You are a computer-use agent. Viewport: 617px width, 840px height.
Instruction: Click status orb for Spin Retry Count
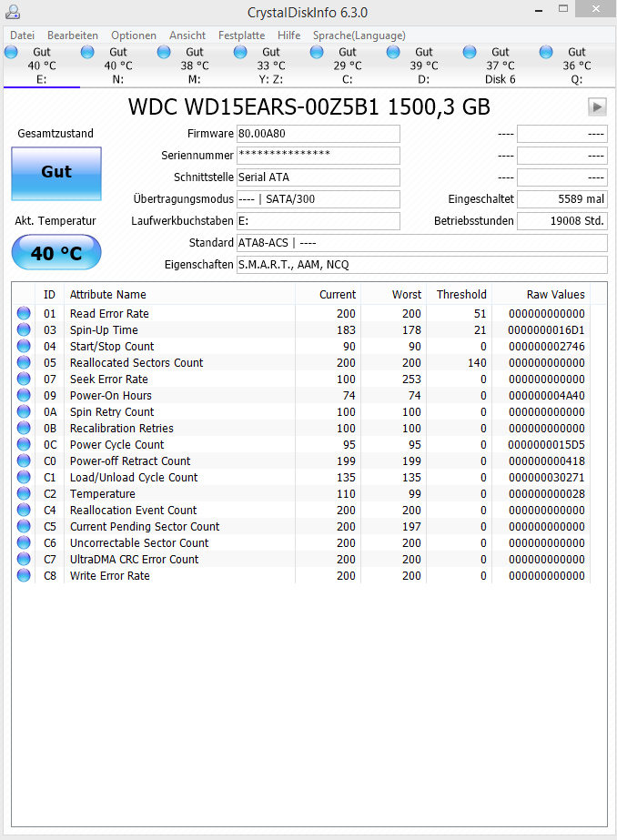[24, 411]
